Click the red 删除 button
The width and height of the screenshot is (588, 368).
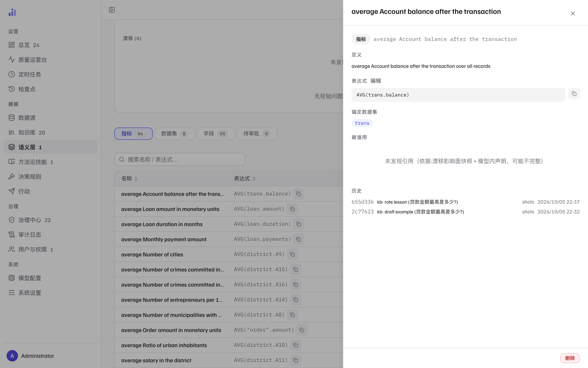[570, 358]
